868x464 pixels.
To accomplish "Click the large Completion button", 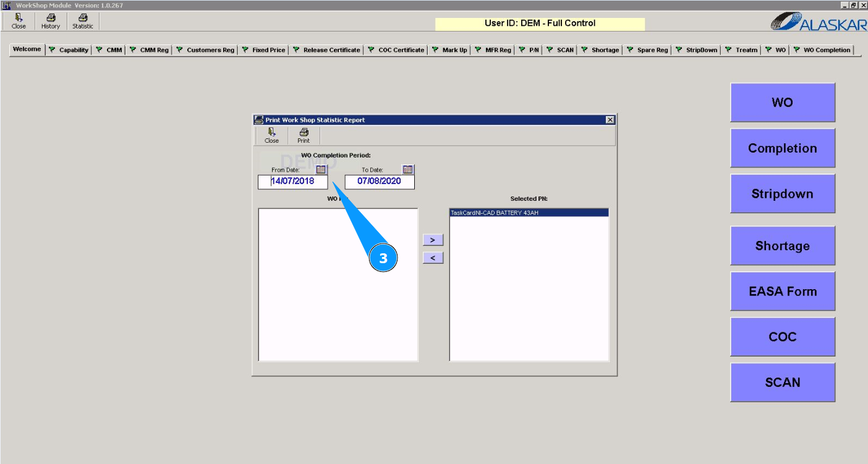I will click(x=783, y=148).
